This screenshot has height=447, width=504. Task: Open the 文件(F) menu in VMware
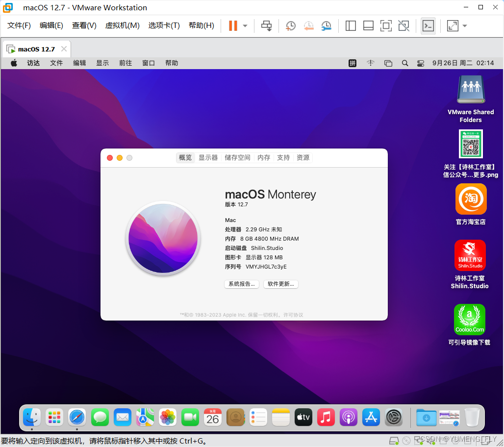19,25
